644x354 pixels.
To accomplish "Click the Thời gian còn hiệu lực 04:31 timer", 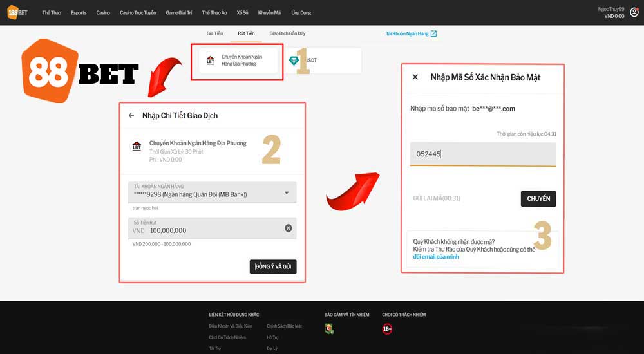I will click(527, 134).
